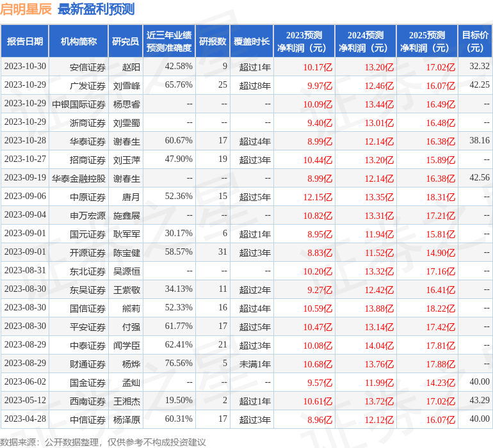The height and width of the screenshot is (448, 493).
Task: Select the 近三年业绩预测准确度 column header
Action: (x=169, y=41)
